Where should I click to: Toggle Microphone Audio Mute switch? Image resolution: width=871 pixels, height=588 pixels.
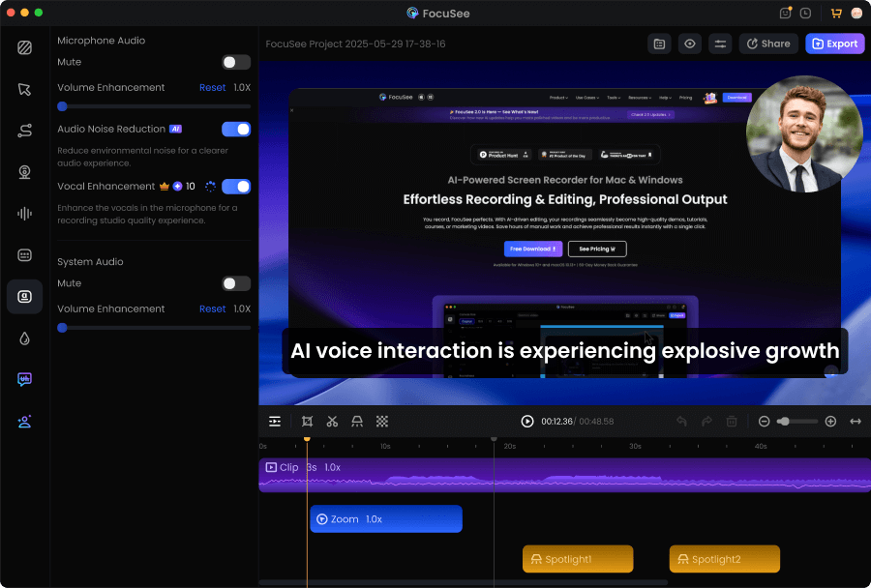pyautogui.click(x=235, y=62)
